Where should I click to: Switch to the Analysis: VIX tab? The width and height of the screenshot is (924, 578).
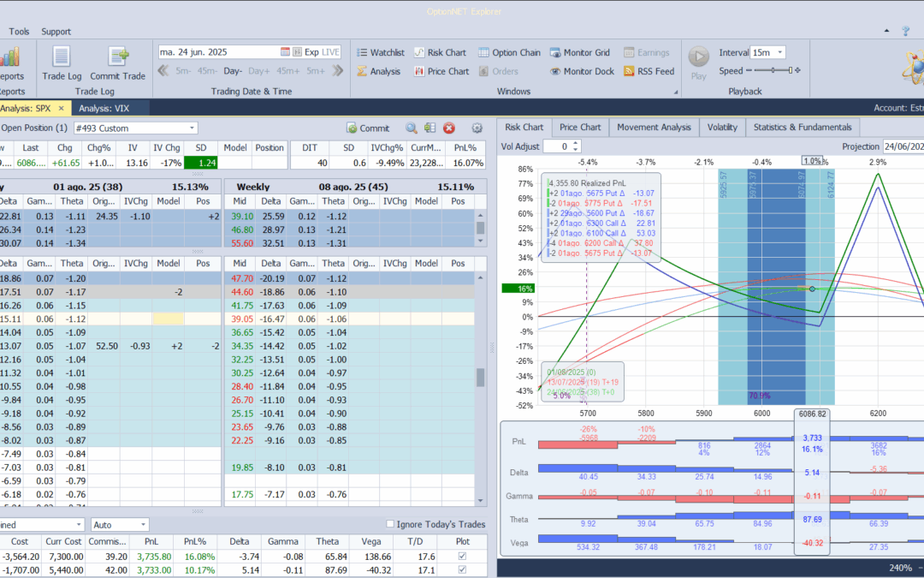pos(104,109)
